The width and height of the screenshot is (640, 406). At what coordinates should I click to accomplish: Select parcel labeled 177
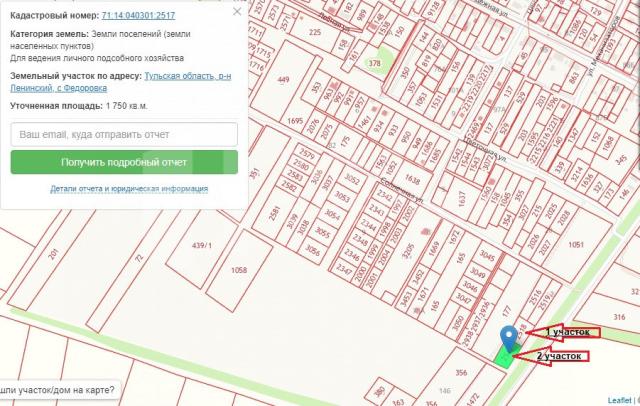point(507,311)
